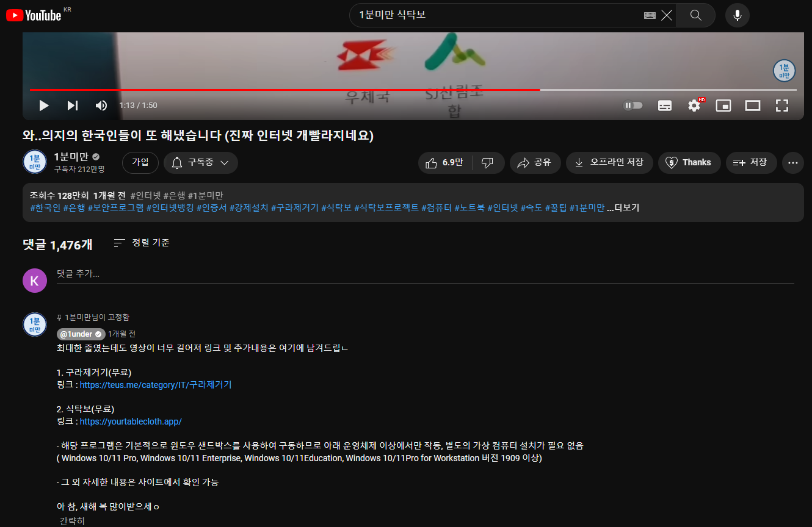The width and height of the screenshot is (812, 527).
Task: Click the 구독자 212만명 subscriber count
Action: [x=79, y=169]
